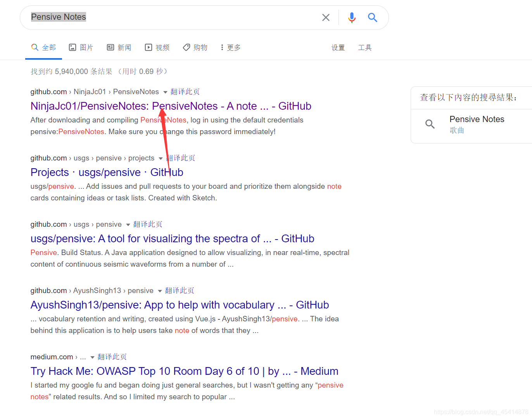Viewport: 532px width, 419px height.
Task: Open usgs/pensive spectra tool result
Action: click(173, 239)
